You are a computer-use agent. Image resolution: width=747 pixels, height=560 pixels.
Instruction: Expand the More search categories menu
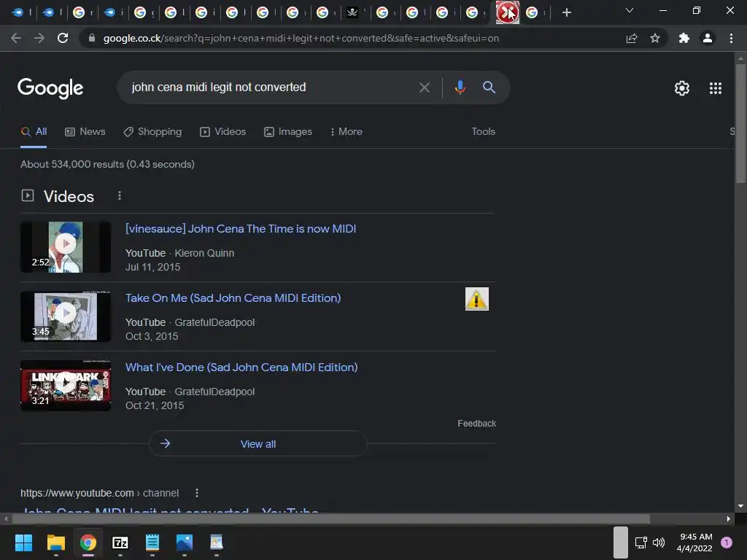[347, 132]
